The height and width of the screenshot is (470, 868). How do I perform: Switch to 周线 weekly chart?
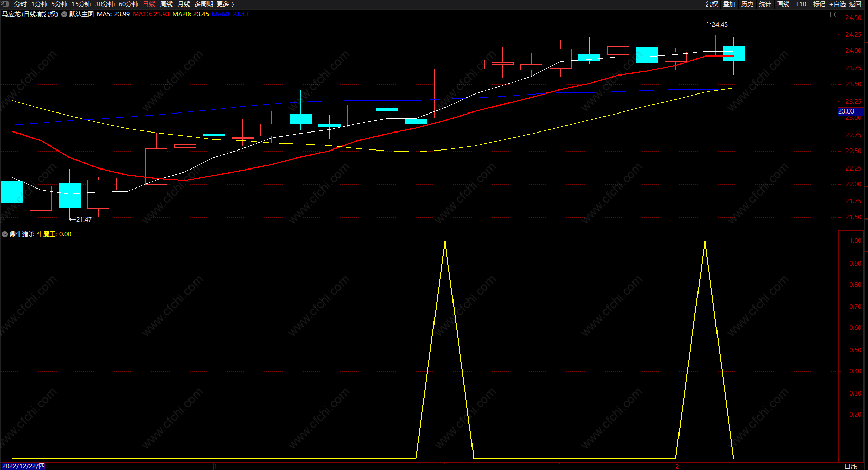click(x=166, y=4)
